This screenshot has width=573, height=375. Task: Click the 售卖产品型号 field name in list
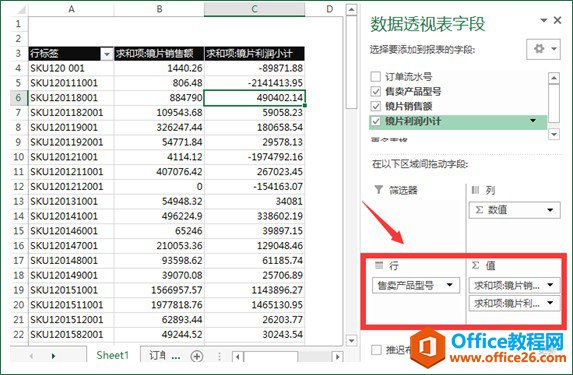(413, 91)
